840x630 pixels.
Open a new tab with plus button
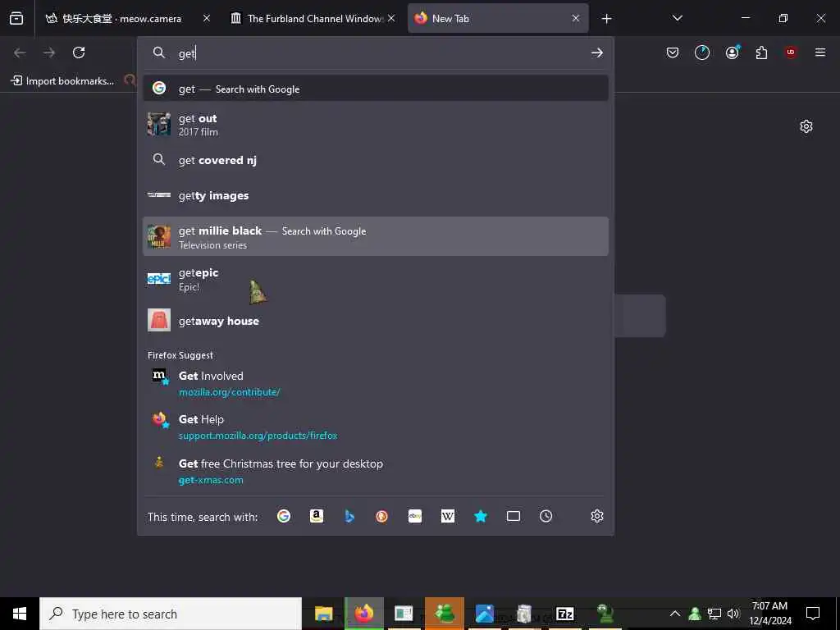[606, 19]
